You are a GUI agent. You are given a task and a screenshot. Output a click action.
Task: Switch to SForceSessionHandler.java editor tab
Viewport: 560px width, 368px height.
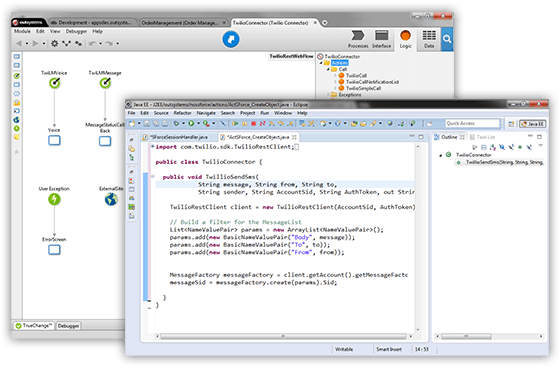tap(179, 137)
